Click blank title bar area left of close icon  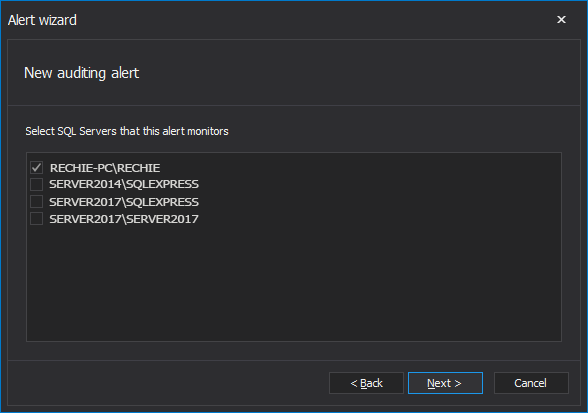(x=315, y=20)
